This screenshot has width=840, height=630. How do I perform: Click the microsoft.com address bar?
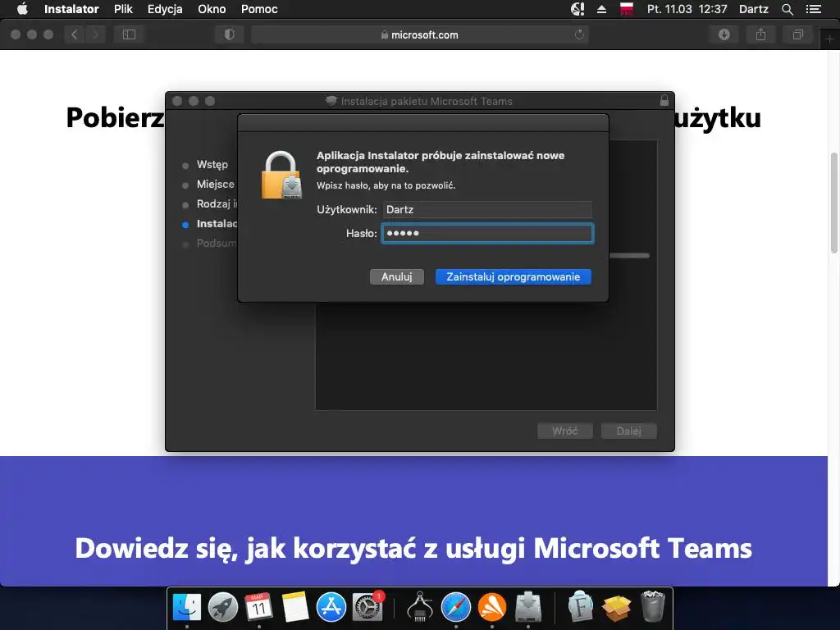tap(419, 34)
